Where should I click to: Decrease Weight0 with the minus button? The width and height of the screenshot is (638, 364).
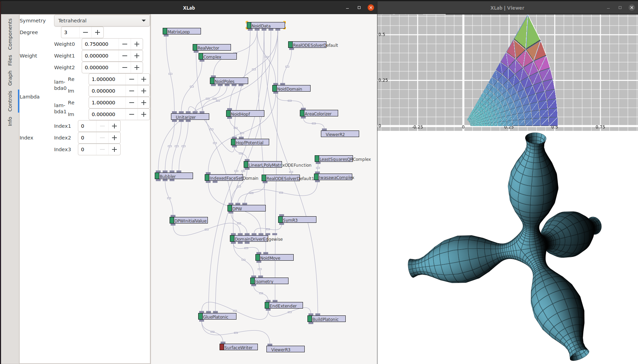pyautogui.click(x=125, y=44)
